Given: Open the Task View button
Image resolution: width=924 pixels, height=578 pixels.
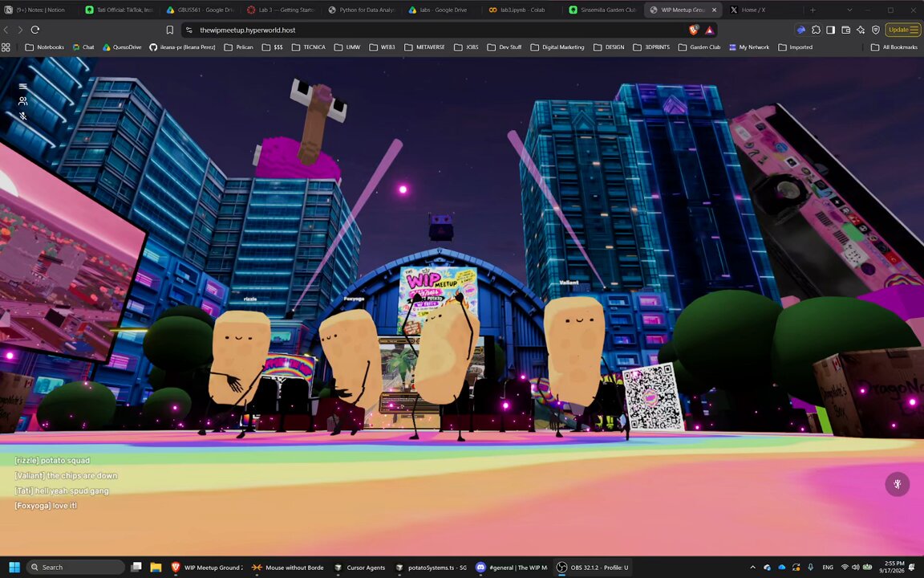Looking at the screenshot, I should (x=136, y=568).
